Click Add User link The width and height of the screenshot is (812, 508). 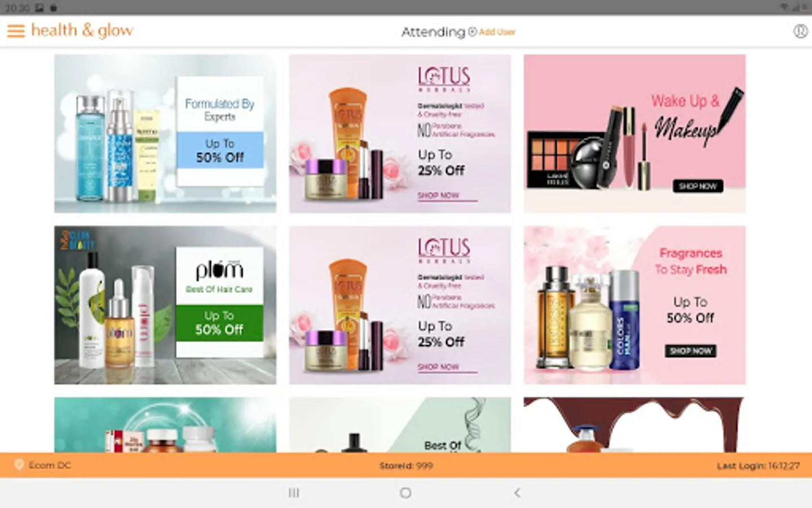click(497, 32)
